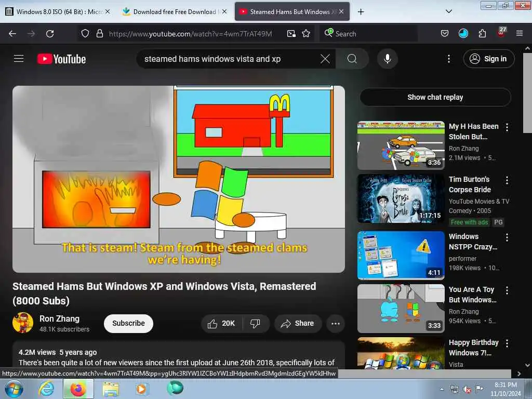
Task: Open options menu for You Are A Toy
Action: [507, 290]
